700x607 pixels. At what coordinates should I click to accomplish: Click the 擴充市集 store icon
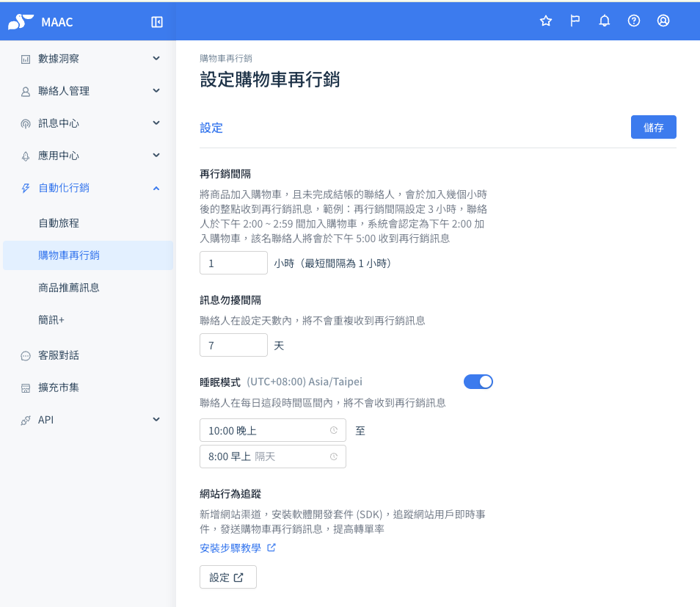tap(26, 388)
